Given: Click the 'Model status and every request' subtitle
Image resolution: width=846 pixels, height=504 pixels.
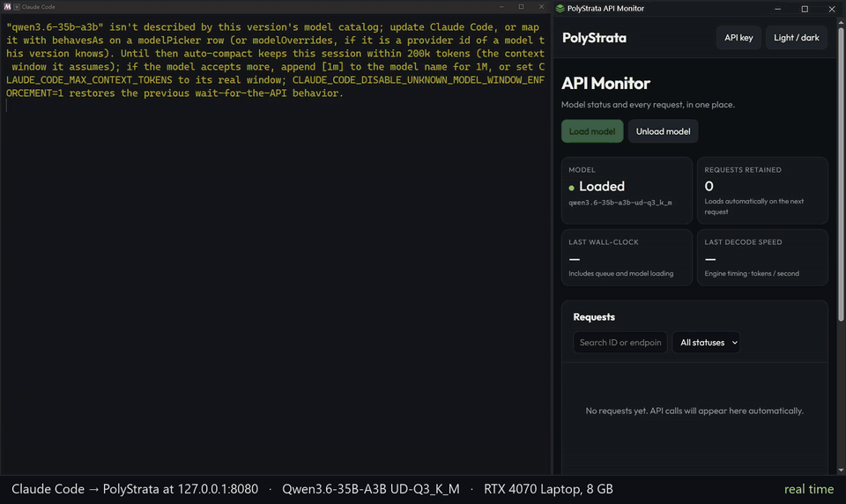Looking at the screenshot, I should [x=648, y=104].
